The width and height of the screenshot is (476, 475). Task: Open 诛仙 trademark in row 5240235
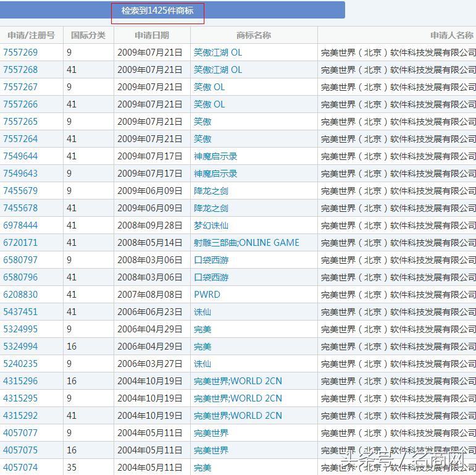tap(203, 364)
